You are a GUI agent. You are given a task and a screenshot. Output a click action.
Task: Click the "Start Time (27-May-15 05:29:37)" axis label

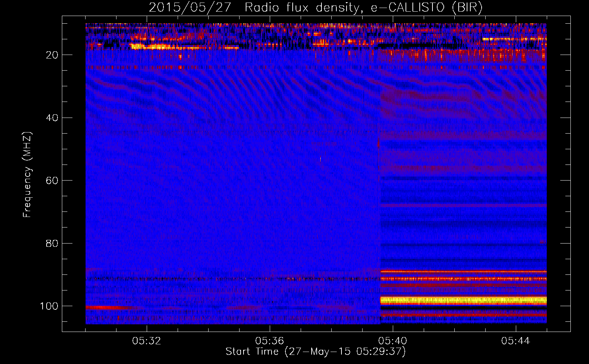pyautogui.click(x=316, y=352)
